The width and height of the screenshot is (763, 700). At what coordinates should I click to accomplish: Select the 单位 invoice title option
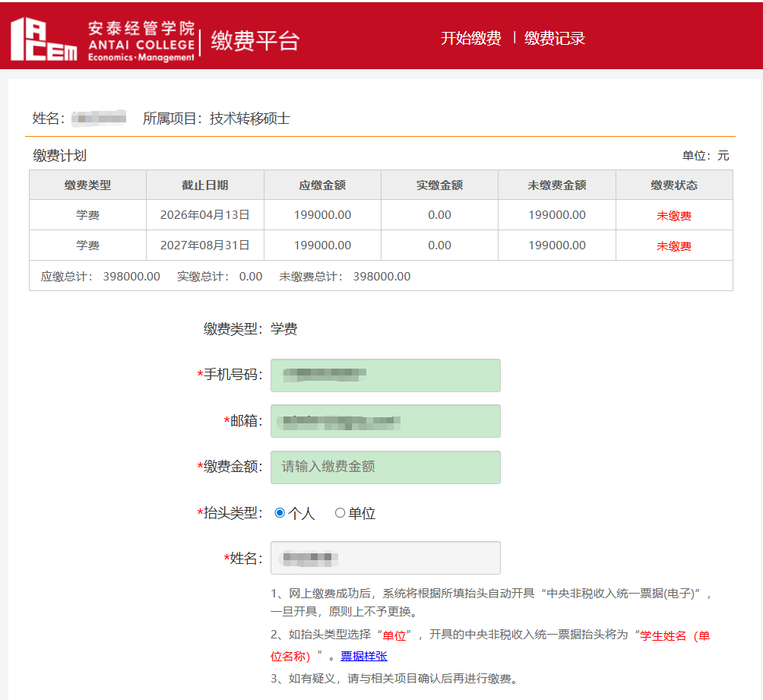(340, 513)
